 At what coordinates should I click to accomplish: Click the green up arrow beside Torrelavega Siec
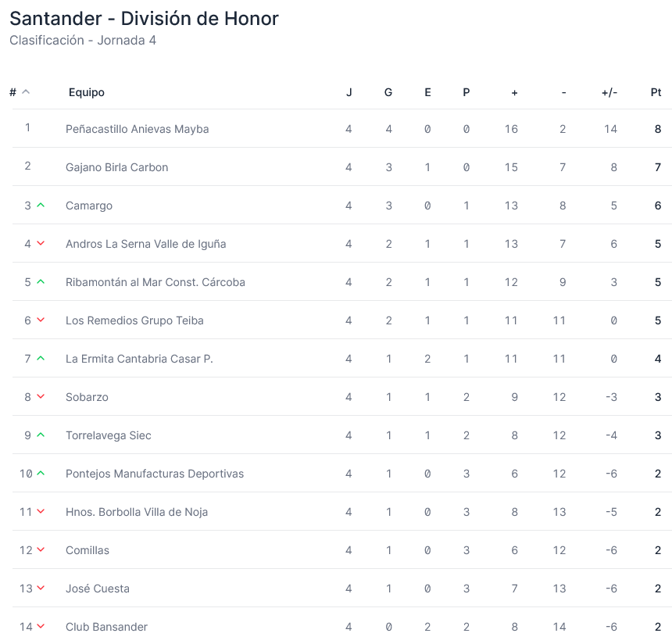[41, 435]
